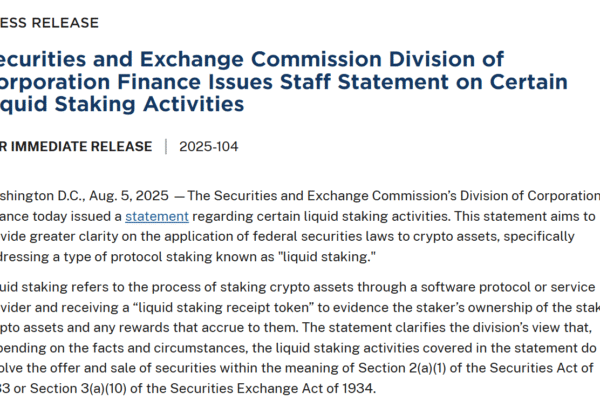The height and width of the screenshot is (400, 600).
Task: Click the vertical divider beside the release number
Action: pyautogui.click(x=166, y=146)
